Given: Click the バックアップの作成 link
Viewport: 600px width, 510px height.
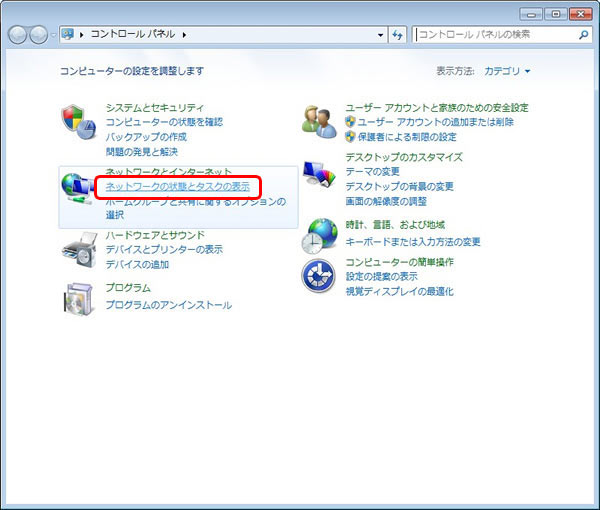Looking at the screenshot, I should (146, 136).
